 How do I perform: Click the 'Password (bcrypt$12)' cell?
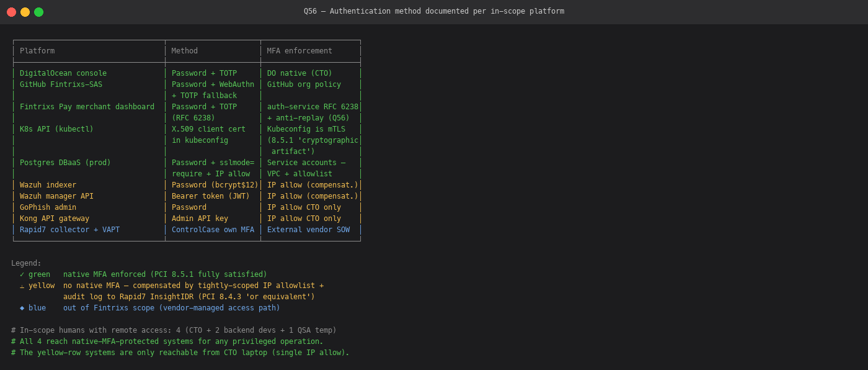coord(215,185)
